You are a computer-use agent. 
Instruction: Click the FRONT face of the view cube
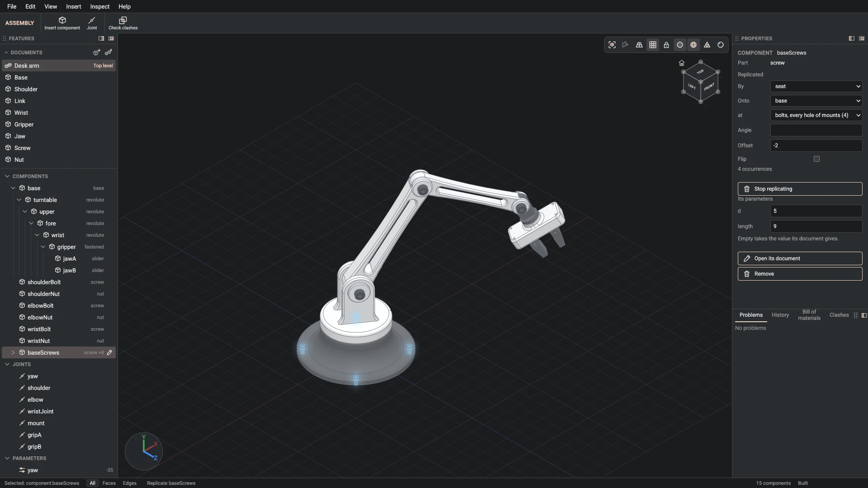pos(709,87)
